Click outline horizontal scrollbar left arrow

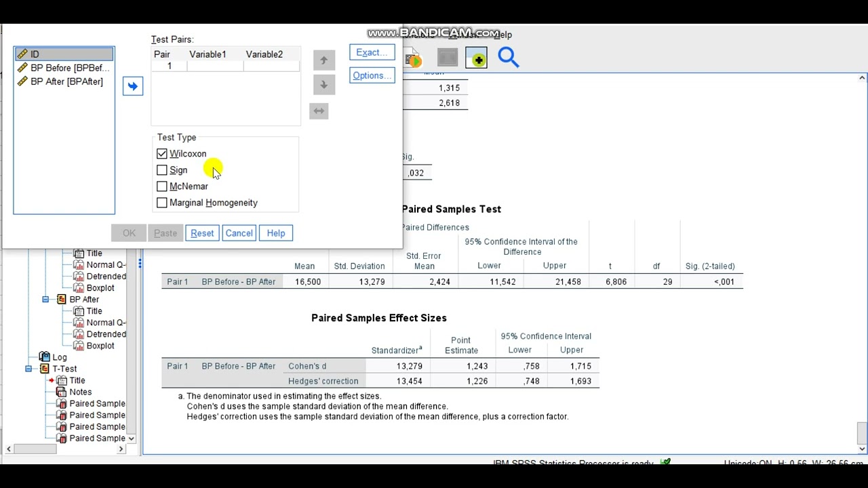9,449
